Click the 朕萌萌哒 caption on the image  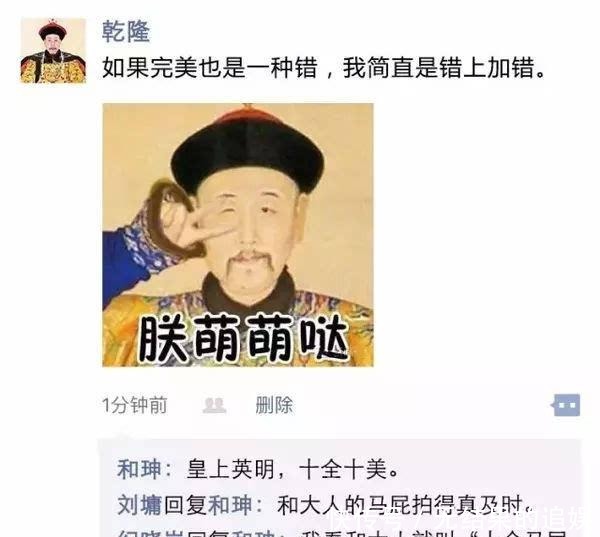click(x=243, y=339)
